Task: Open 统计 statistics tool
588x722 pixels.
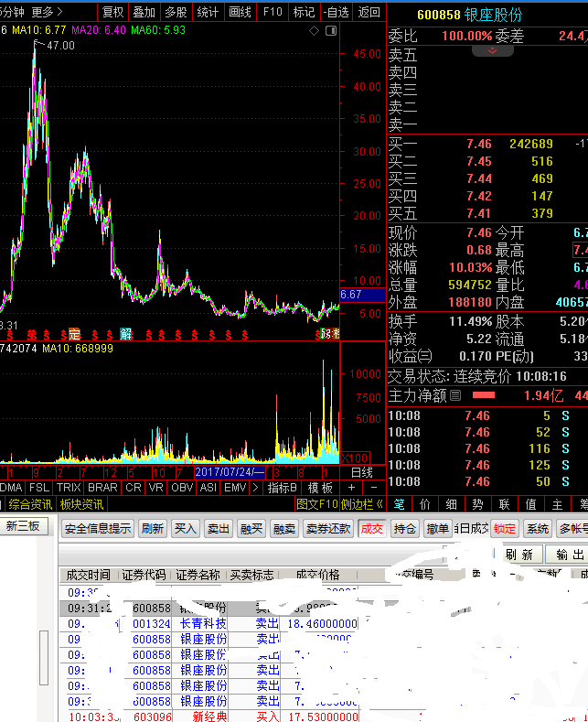Action: pyautogui.click(x=208, y=12)
